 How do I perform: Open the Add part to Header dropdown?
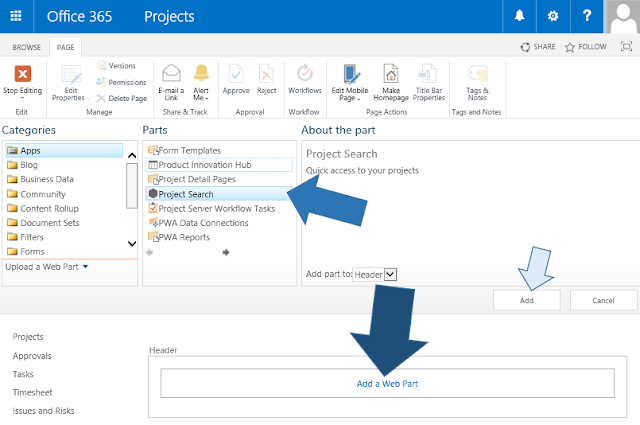coord(375,274)
